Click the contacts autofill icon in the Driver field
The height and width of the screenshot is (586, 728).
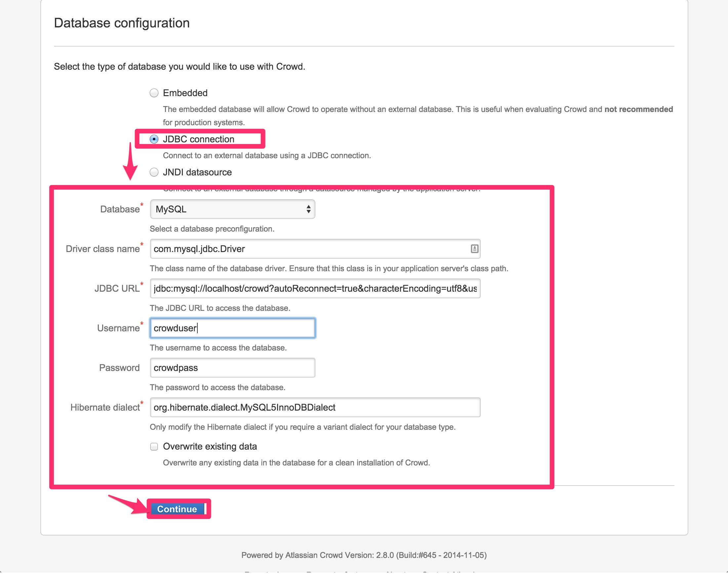pyautogui.click(x=474, y=249)
